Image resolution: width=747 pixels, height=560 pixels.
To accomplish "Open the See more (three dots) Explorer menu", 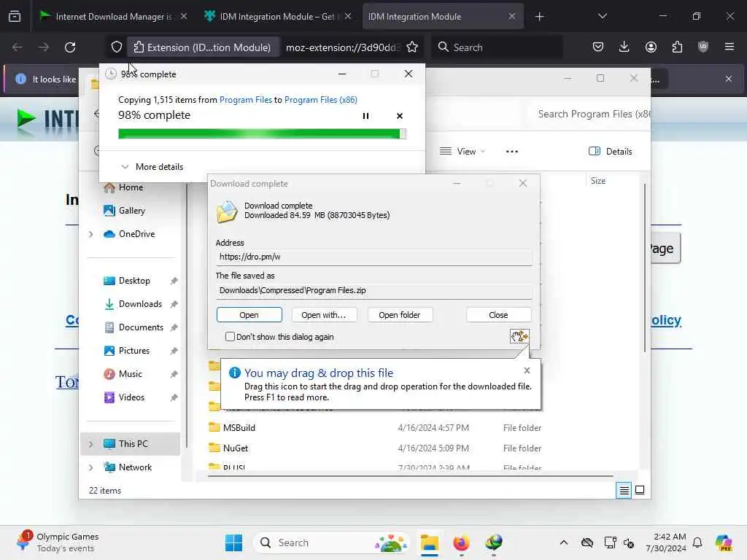I will pyautogui.click(x=511, y=152).
